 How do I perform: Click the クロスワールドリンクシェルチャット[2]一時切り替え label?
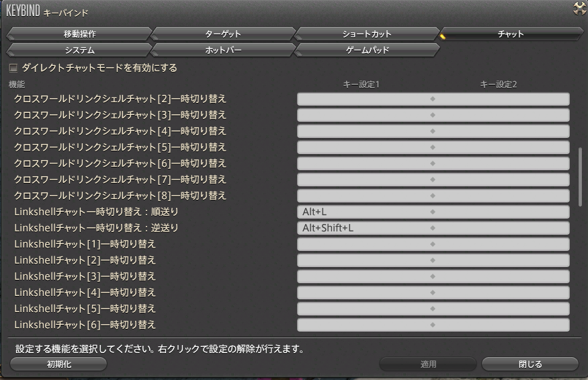pos(120,99)
